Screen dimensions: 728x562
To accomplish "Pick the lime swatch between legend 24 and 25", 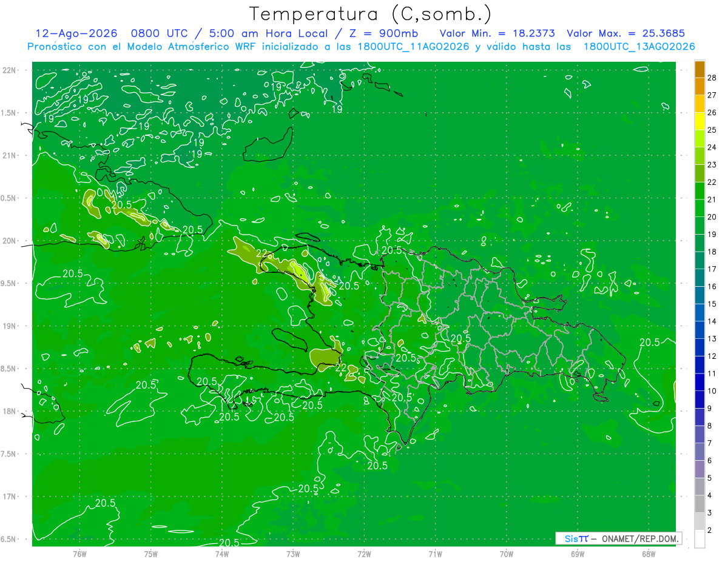I will tap(699, 138).
